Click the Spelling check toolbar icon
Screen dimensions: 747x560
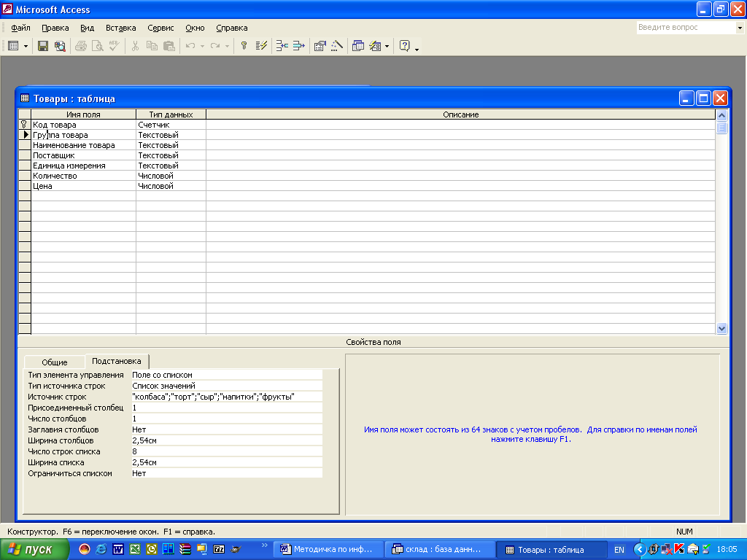point(115,46)
